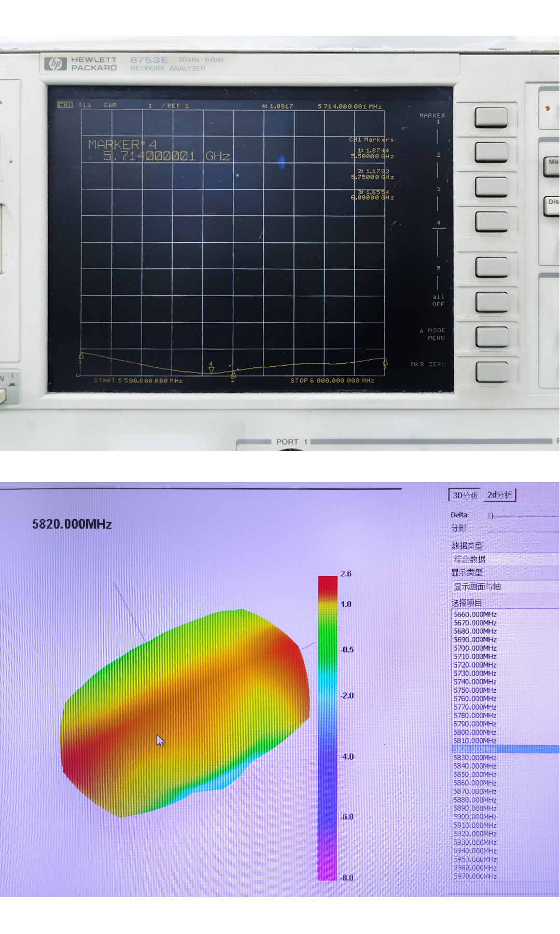Viewport: 560px width, 934px height.
Task: Click the softkey beside MARKER 1
Action: pyautogui.click(x=491, y=117)
